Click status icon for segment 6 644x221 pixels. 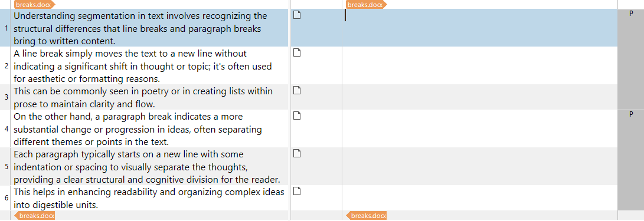(296, 191)
